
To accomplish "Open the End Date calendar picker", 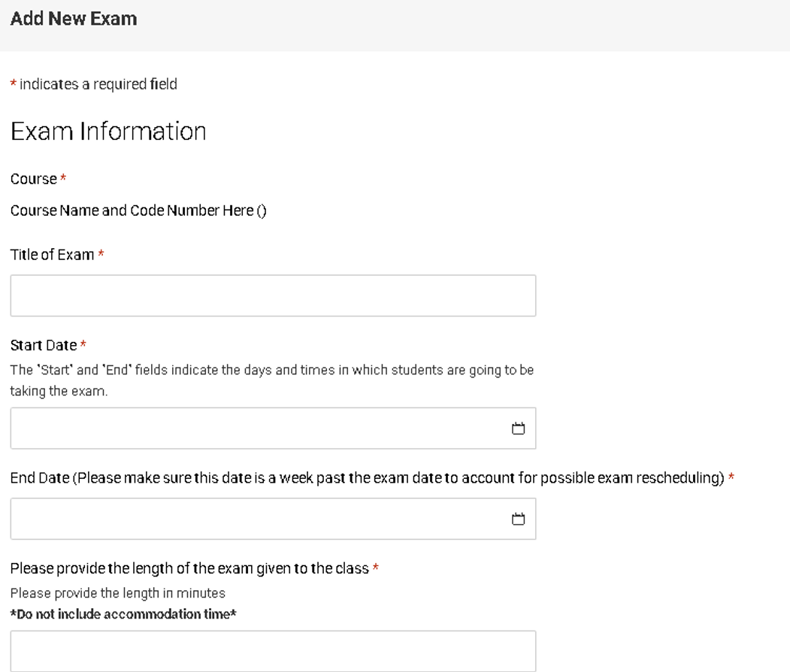I will [x=517, y=517].
